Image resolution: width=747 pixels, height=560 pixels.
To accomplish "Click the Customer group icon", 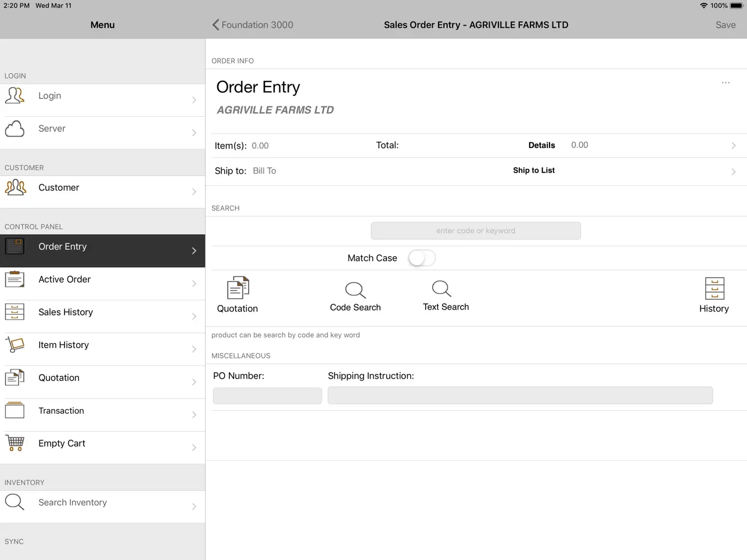I will (x=15, y=188).
